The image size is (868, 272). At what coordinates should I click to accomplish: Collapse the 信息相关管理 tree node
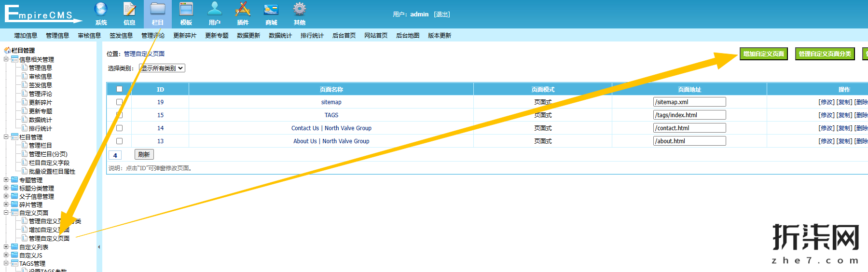click(6, 59)
